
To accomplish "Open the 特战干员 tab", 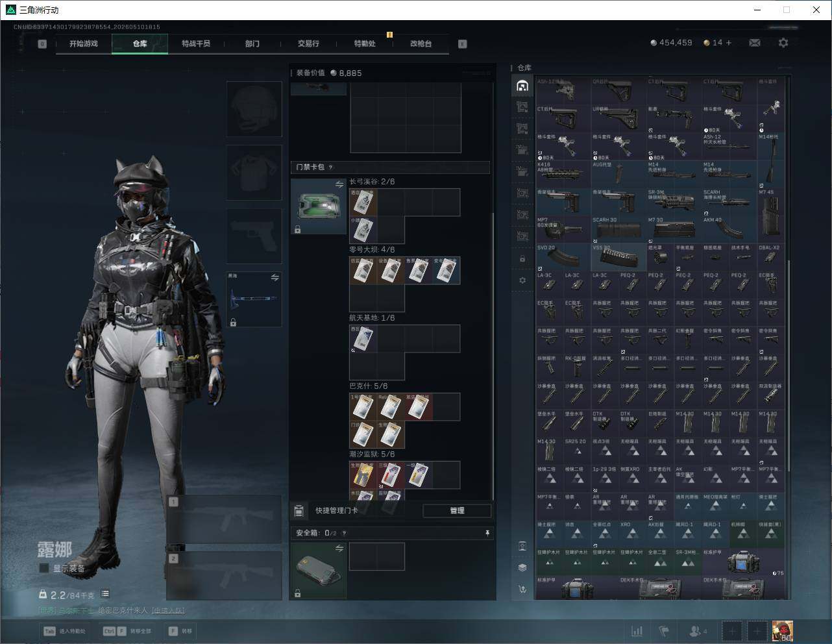I will [x=196, y=43].
